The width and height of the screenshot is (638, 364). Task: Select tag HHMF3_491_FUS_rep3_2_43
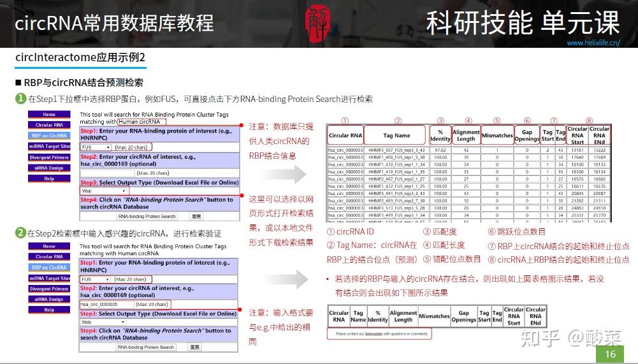(396, 193)
